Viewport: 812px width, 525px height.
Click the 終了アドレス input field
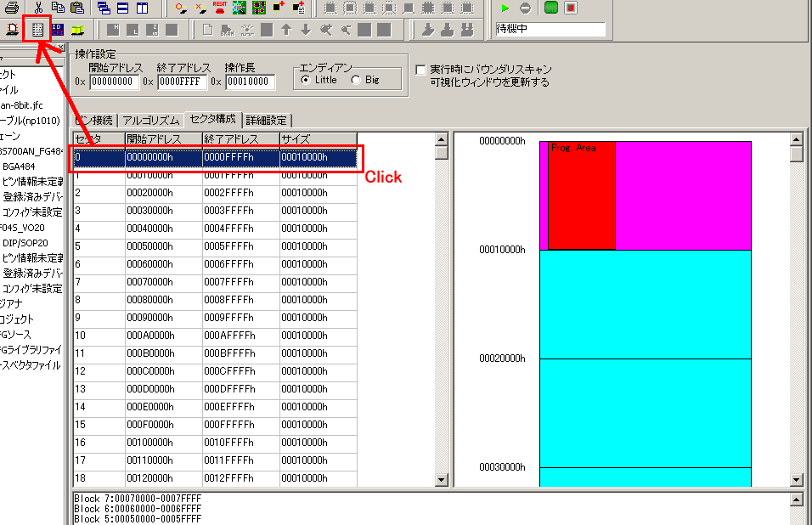point(182,82)
